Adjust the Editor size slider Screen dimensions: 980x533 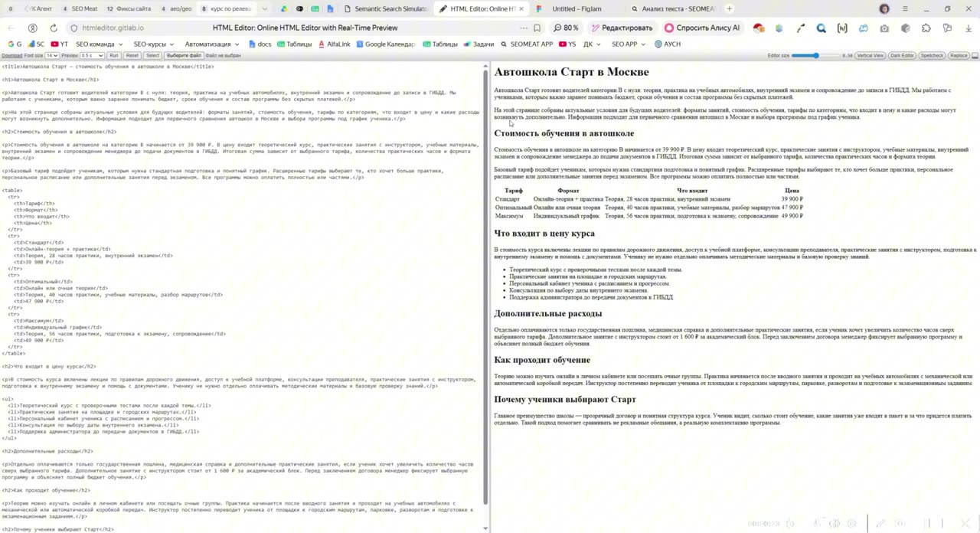[815, 56]
